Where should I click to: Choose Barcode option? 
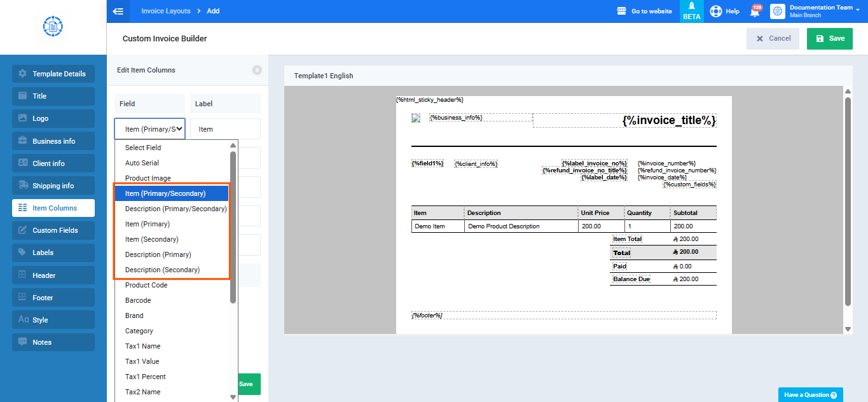[172, 300]
